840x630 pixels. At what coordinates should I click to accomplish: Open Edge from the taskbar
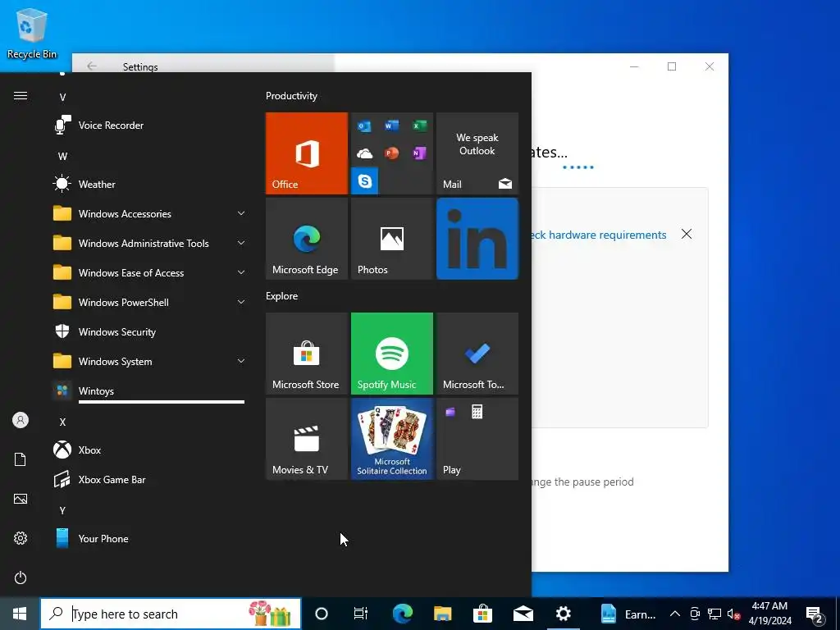[x=402, y=614]
